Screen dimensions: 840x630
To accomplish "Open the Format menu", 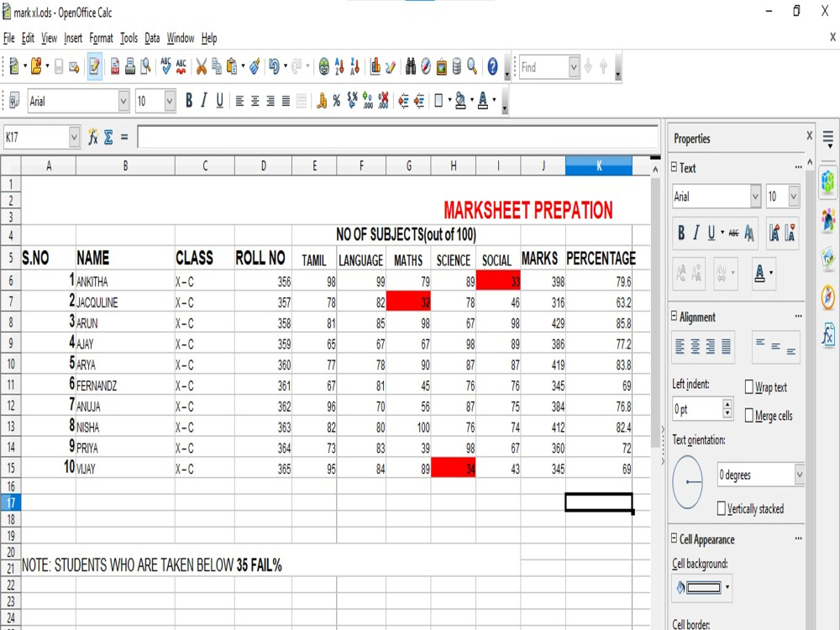I will coord(102,38).
